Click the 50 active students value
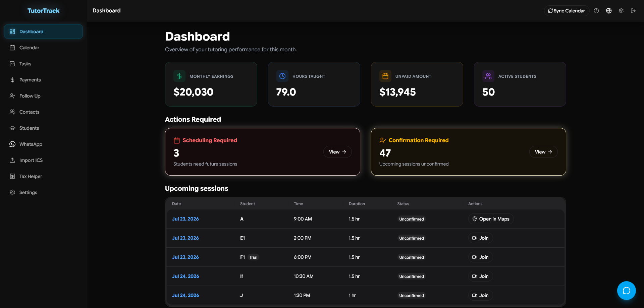Viewport: 644px width, 308px height. point(488,92)
